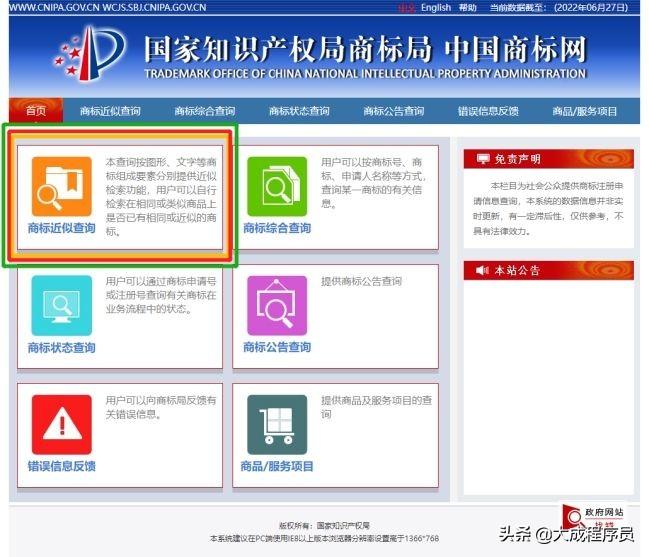The height and width of the screenshot is (557, 649).
Task: Open the orange 商标近似查询 folder icon
Action: point(62,187)
